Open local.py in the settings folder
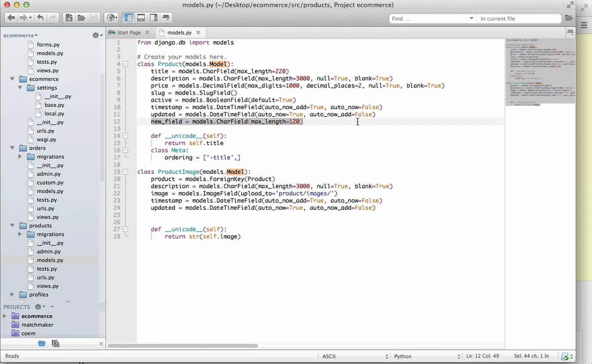Viewport: 592px width, 364px height. [x=54, y=114]
